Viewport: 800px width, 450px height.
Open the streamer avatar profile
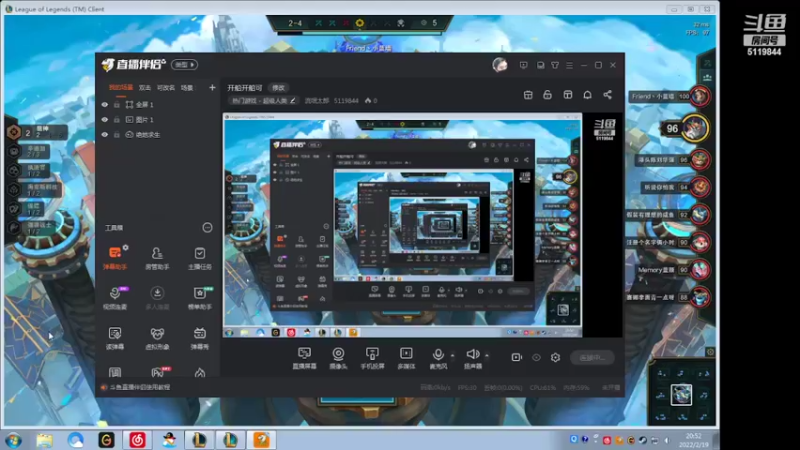tap(500, 65)
